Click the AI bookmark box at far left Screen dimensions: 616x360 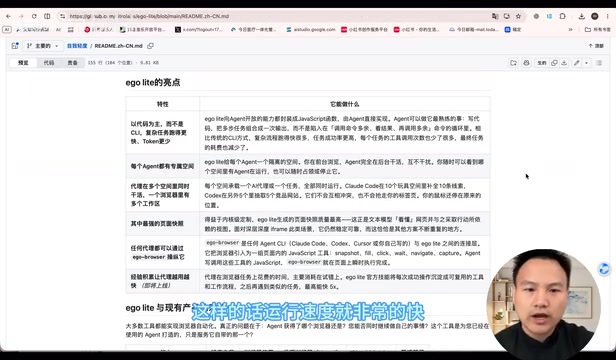point(7,29)
